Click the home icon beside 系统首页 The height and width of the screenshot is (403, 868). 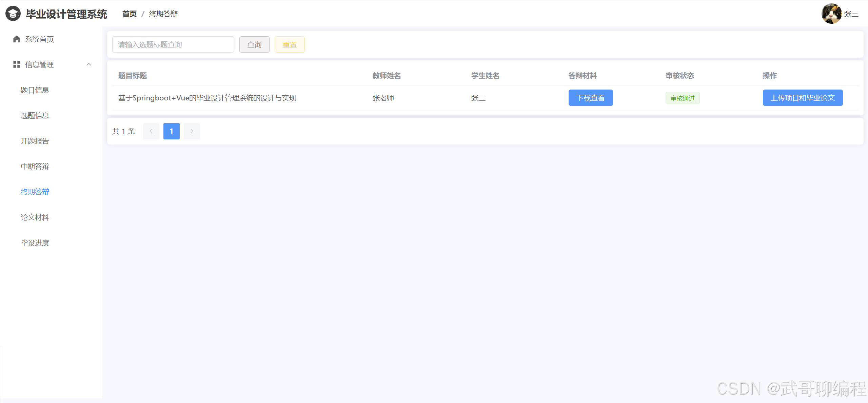(17, 39)
